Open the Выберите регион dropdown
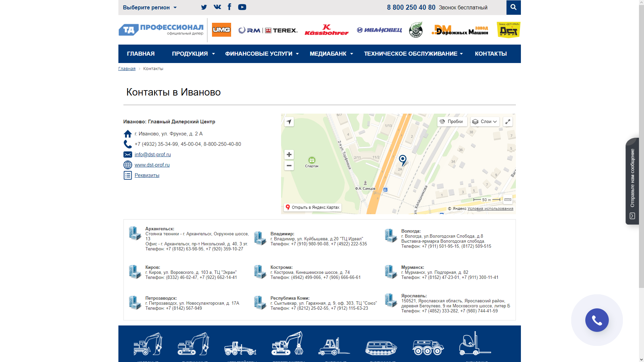 click(150, 7)
